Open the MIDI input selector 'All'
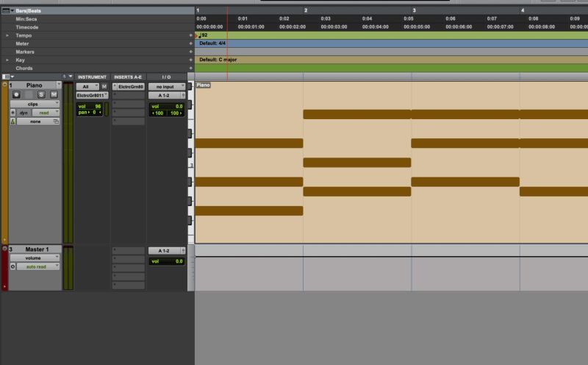The image size is (588, 365). click(87, 86)
